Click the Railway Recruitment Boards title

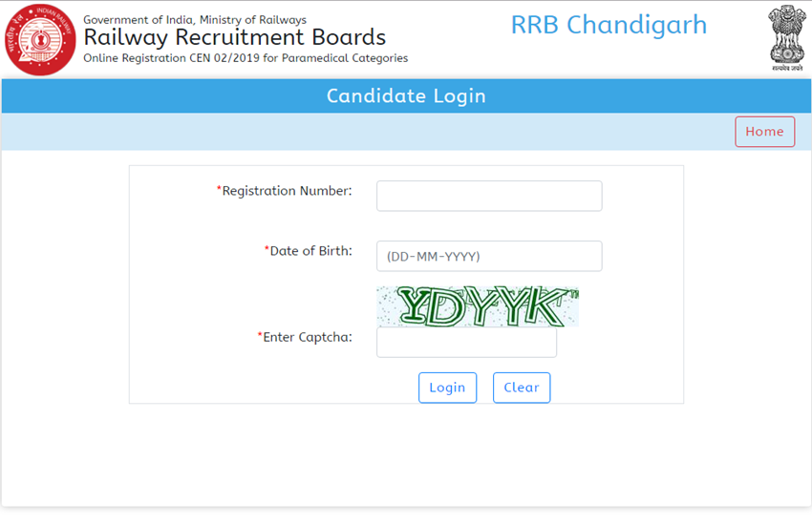(x=235, y=38)
